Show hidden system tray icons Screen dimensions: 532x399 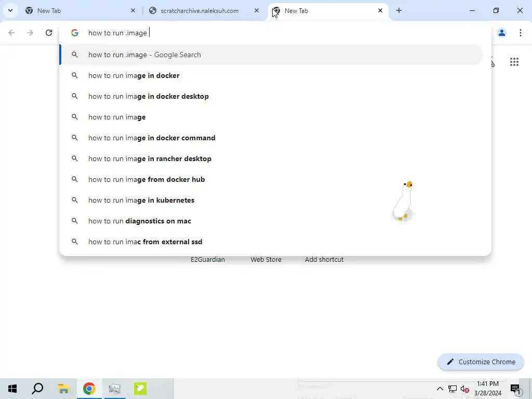coord(440,389)
